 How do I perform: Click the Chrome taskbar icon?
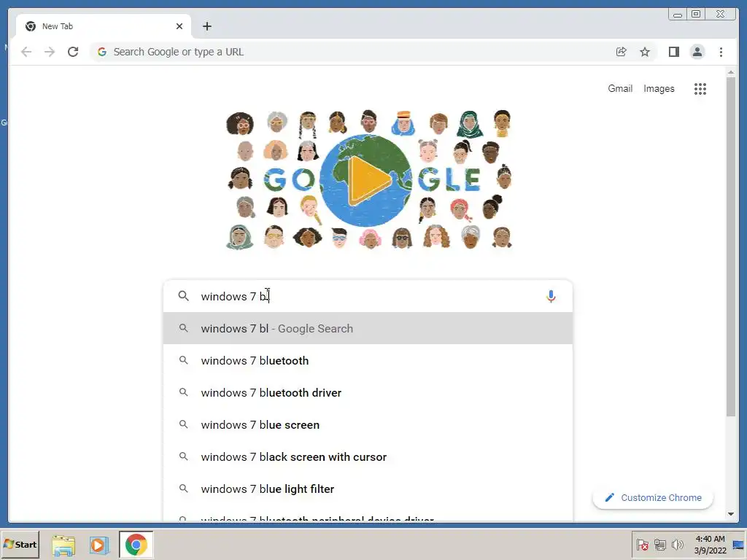(136, 545)
